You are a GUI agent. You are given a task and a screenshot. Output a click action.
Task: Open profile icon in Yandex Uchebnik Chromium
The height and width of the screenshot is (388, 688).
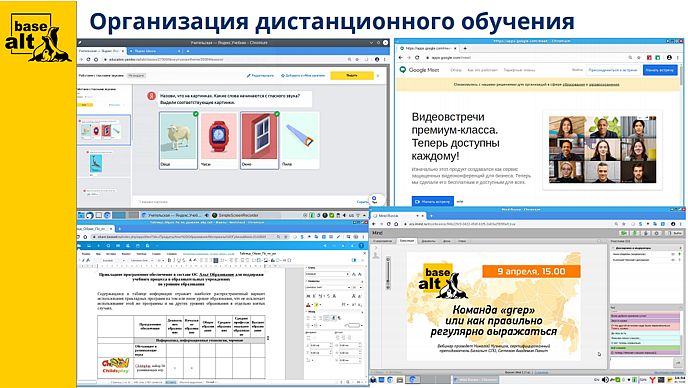point(377,59)
